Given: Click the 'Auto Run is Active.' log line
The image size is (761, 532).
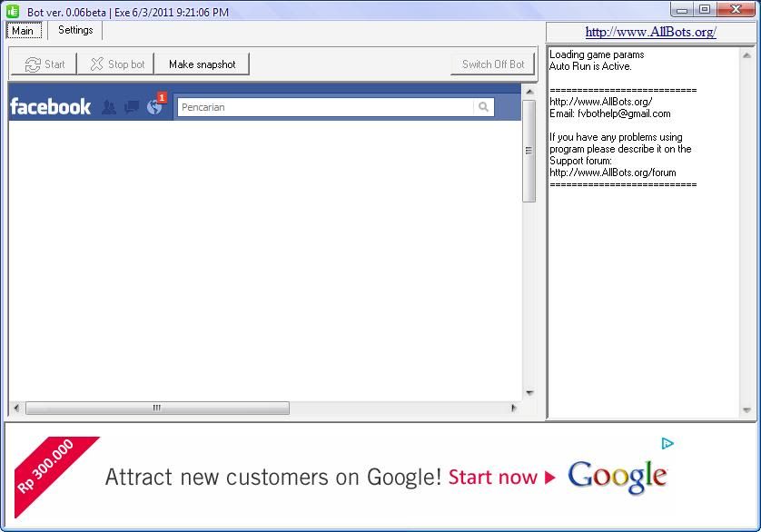Looking at the screenshot, I should 590,66.
